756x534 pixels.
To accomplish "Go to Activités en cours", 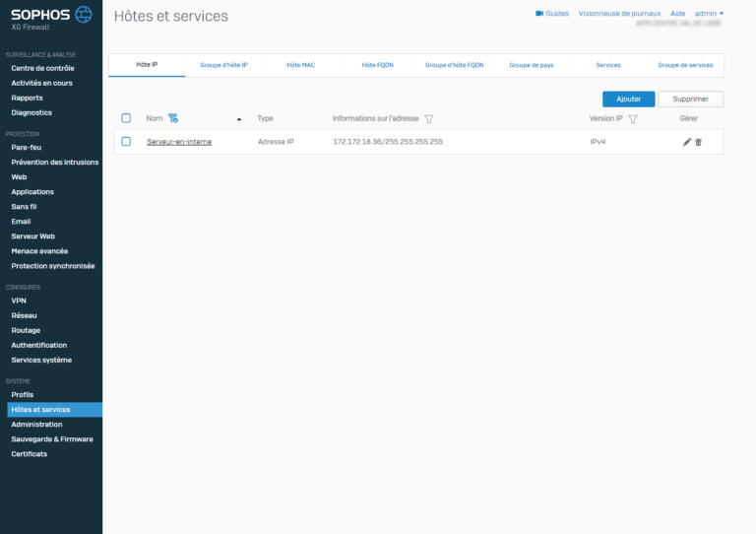I will (42, 83).
